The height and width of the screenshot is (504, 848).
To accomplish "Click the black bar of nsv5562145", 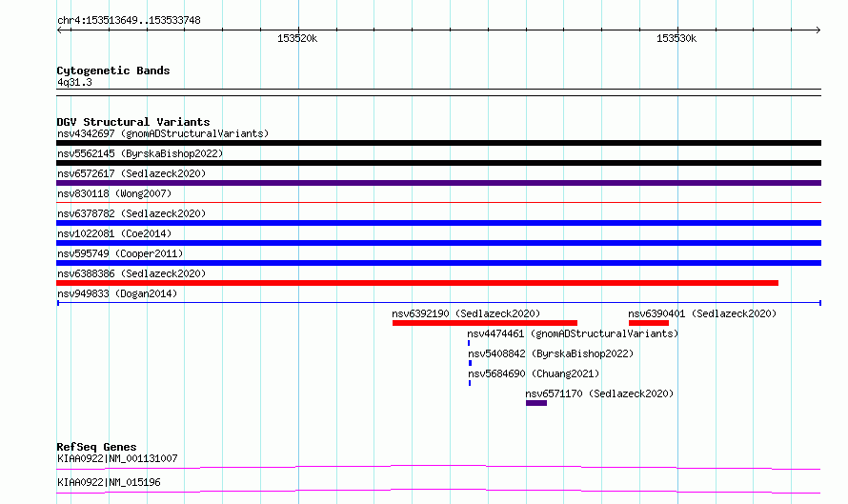I will point(438,163).
